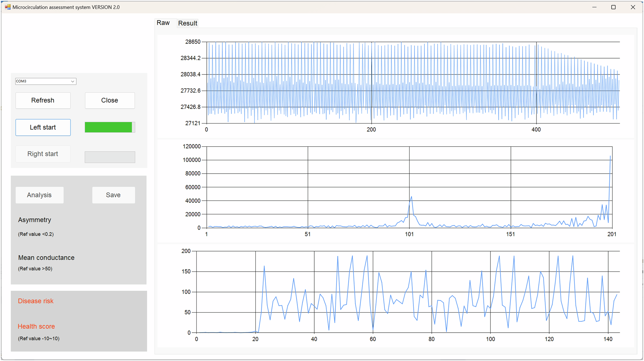Click the empty right progress bar

click(110, 157)
